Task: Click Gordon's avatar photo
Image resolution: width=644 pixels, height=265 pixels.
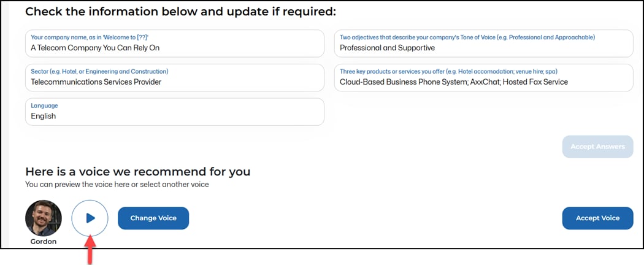Action: coord(44,218)
